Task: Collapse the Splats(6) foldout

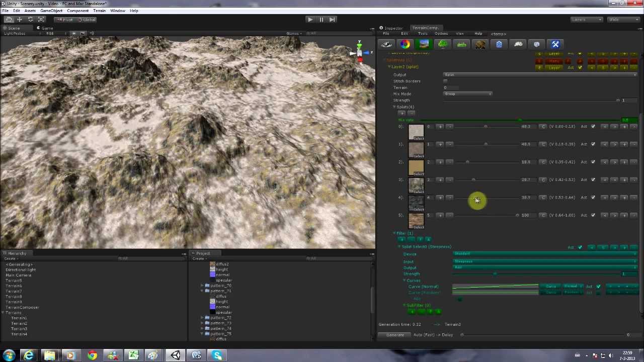Action: (x=394, y=107)
